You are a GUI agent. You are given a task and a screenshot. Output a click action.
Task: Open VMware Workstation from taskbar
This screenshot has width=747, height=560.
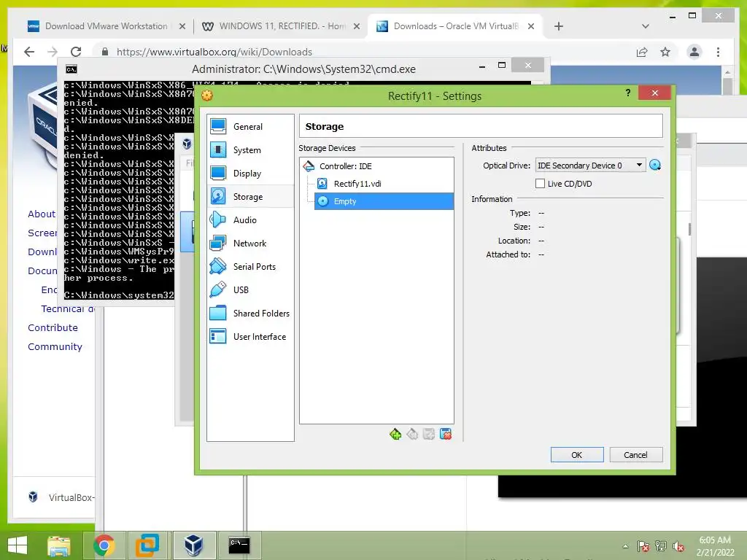(x=147, y=545)
